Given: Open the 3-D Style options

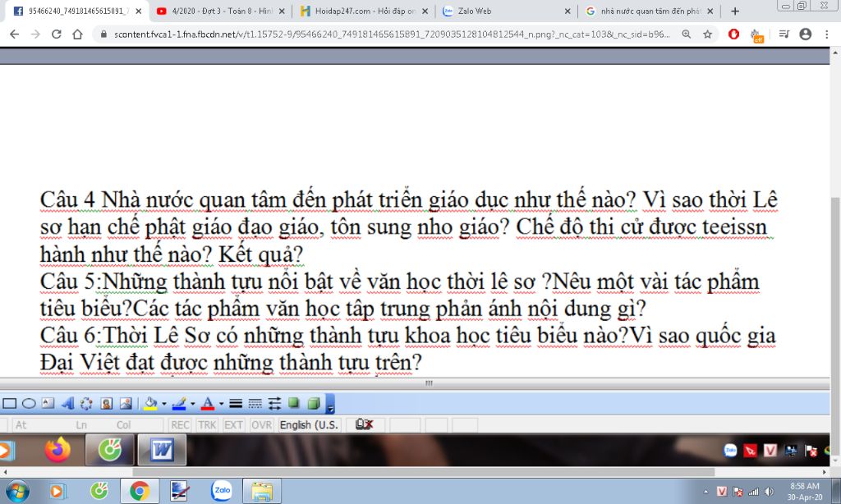Looking at the screenshot, I should [313, 403].
